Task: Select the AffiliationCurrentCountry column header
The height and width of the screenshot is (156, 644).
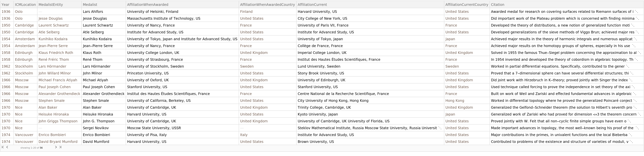Action: pos(467,5)
